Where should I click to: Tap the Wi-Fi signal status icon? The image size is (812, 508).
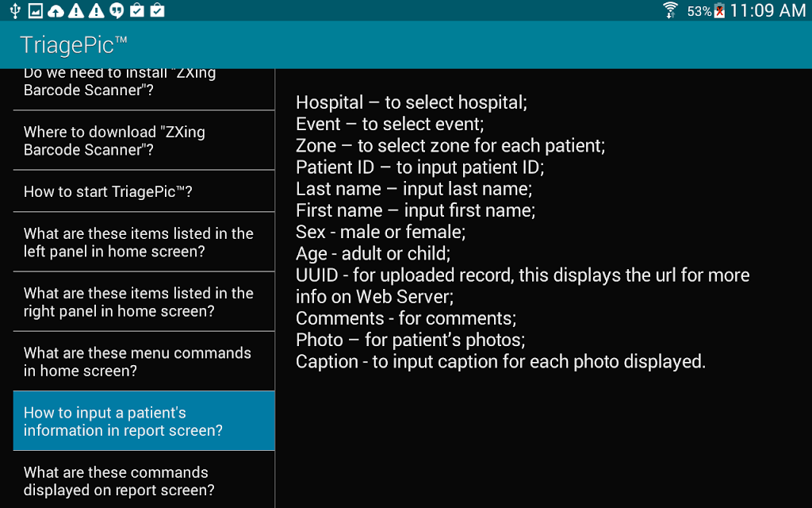pos(670,10)
